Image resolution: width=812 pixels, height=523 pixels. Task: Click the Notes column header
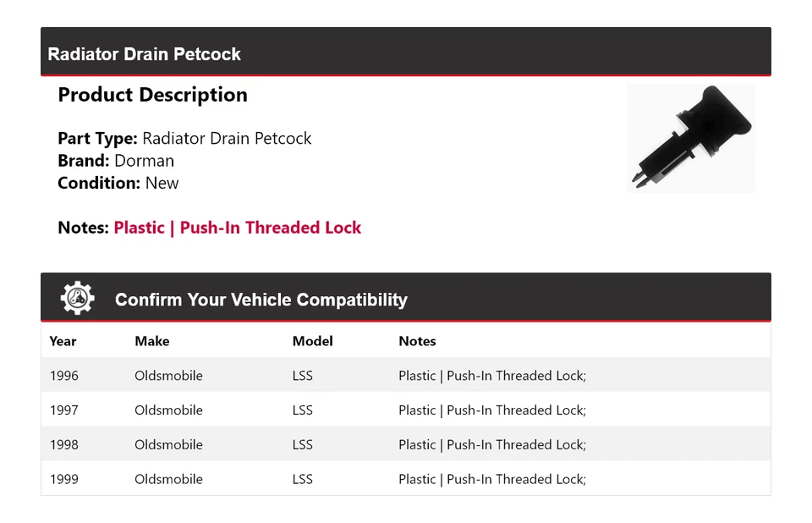click(417, 341)
